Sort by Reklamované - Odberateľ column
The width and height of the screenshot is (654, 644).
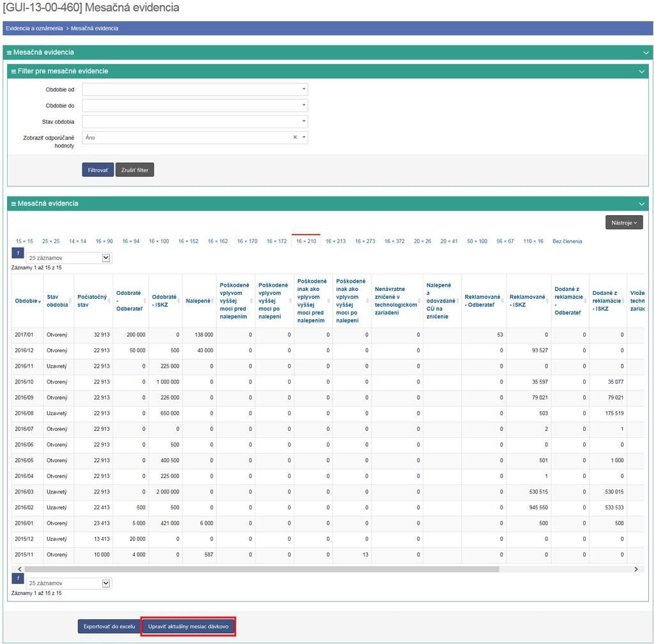tap(484, 301)
